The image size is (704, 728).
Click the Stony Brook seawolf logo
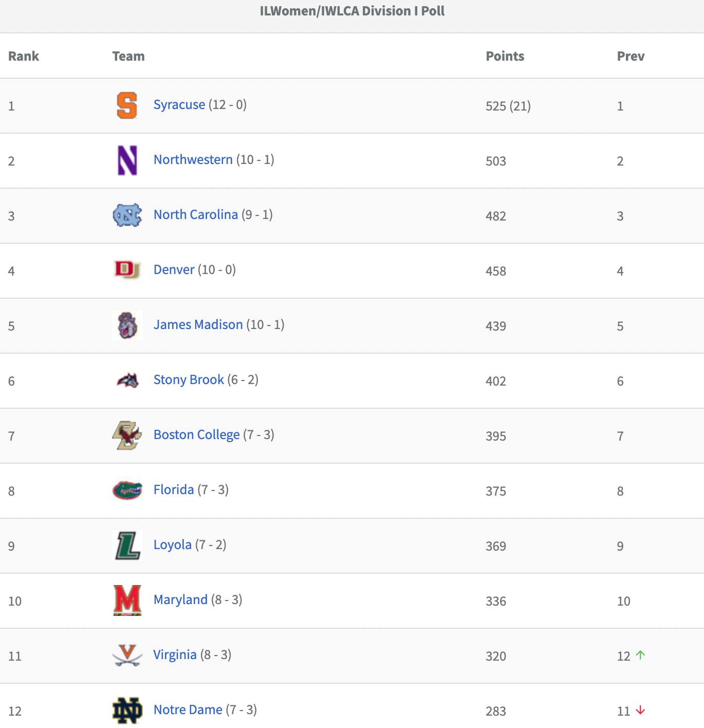(x=128, y=380)
